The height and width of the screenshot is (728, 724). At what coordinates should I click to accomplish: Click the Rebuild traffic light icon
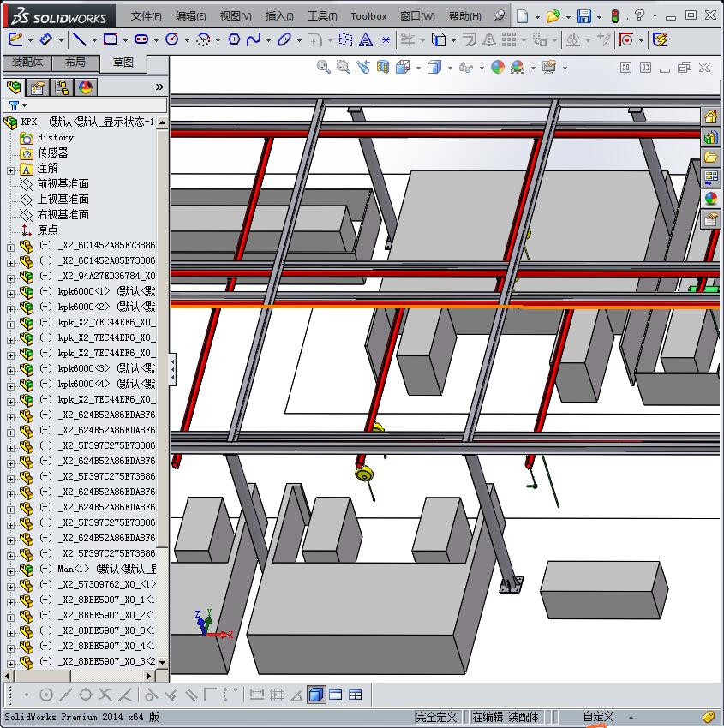615,16
